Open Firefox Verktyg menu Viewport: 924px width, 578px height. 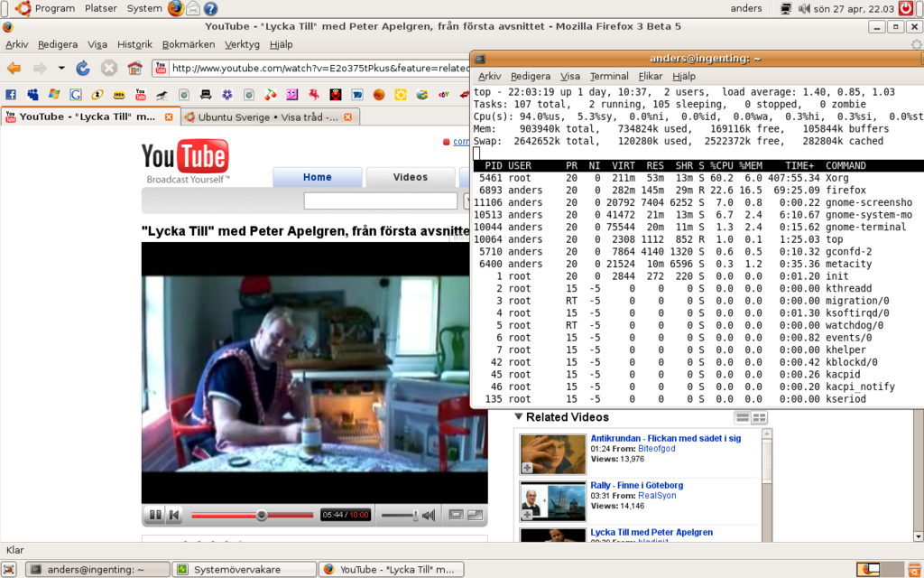(242, 44)
